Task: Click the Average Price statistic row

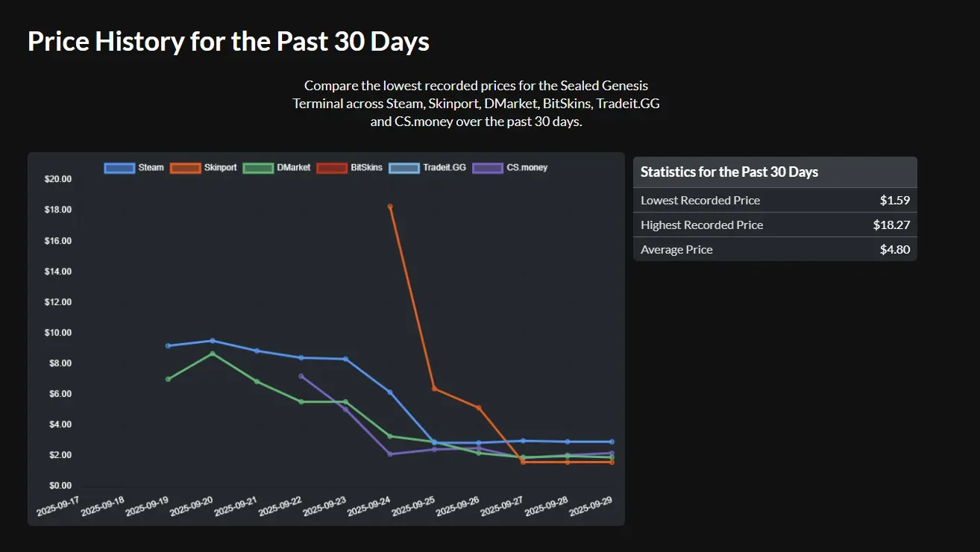Action: (775, 249)
